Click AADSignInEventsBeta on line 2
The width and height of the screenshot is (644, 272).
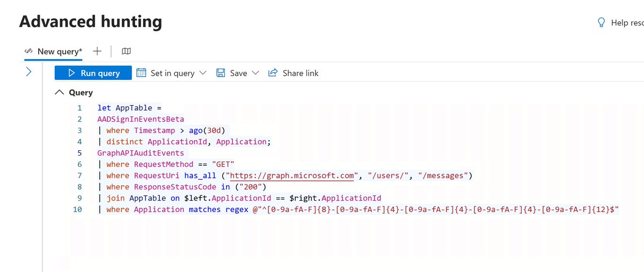coord(141,119)
